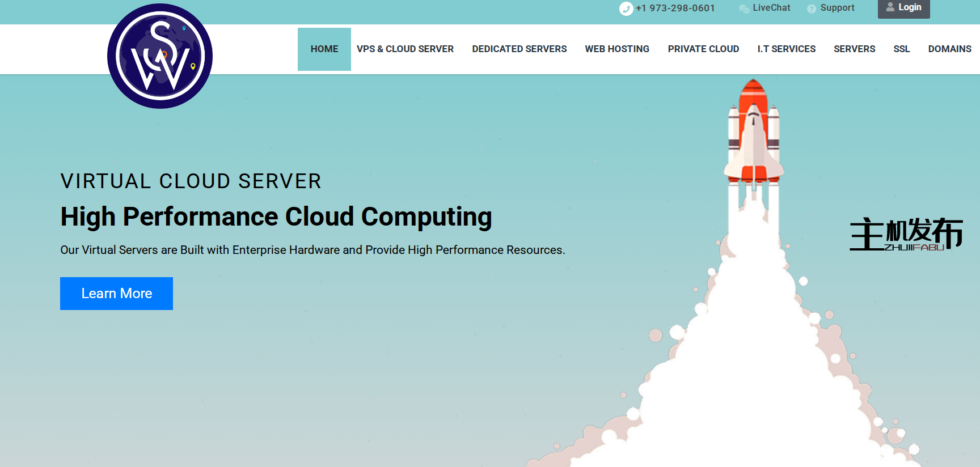Open the Dedicated Servers menu
This screenshot has width=980, height=467.
pyautogui.click(x=519, y=49)
